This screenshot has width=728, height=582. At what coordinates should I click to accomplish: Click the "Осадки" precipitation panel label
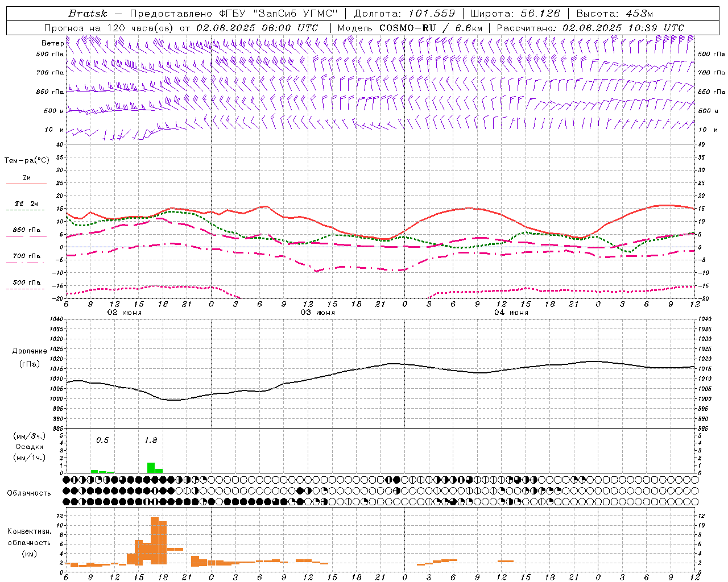[x=28, y=447]
